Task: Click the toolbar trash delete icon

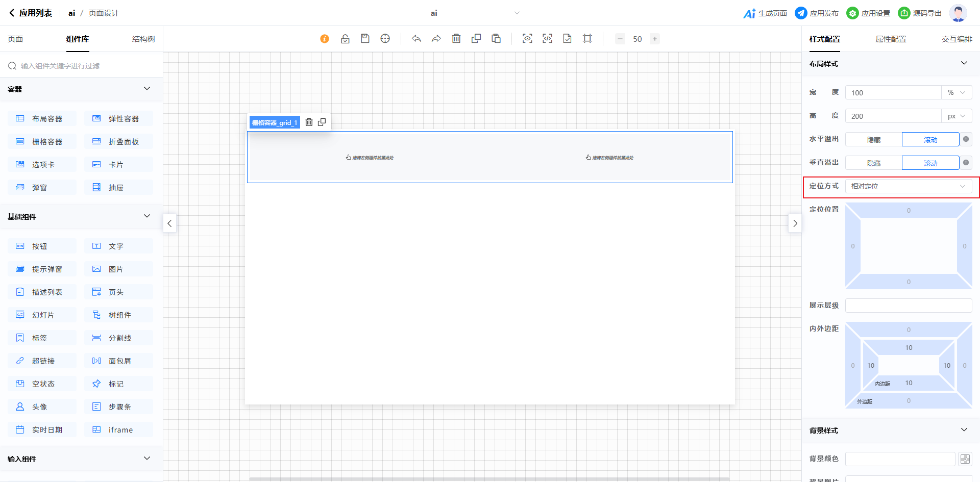Action: point(456,39)
